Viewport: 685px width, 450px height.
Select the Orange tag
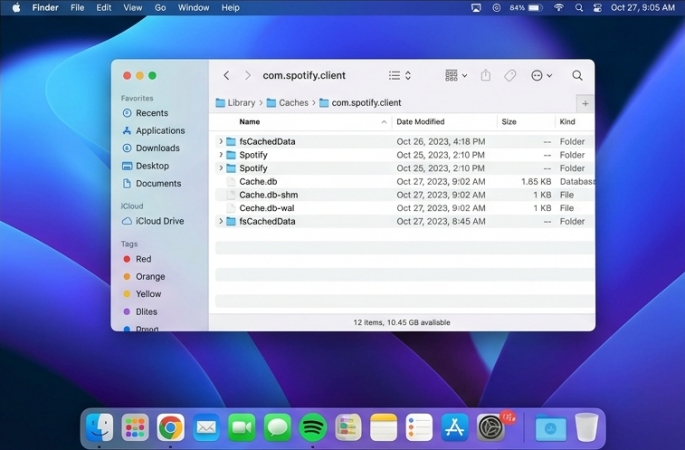click(x=144, y=277)
